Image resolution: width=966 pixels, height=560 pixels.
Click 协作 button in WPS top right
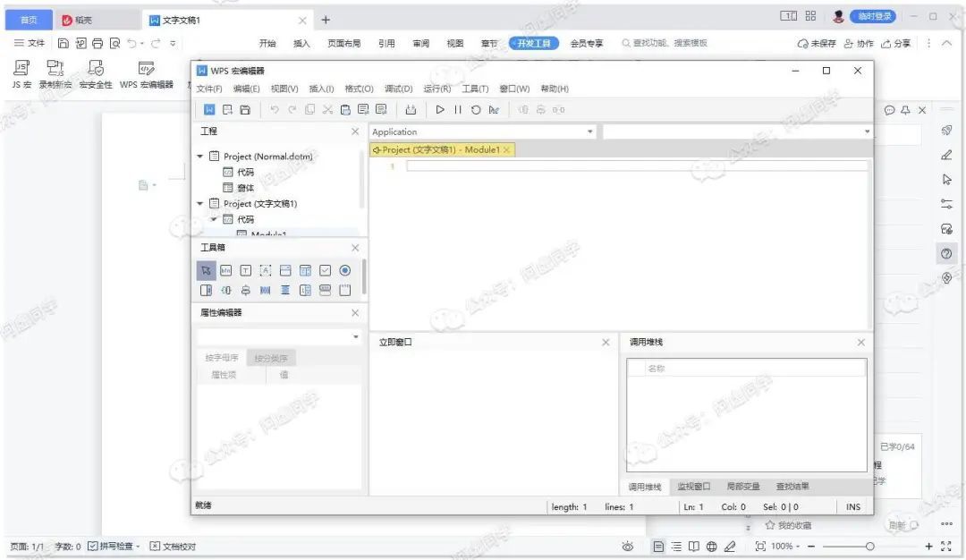[859, 43]
